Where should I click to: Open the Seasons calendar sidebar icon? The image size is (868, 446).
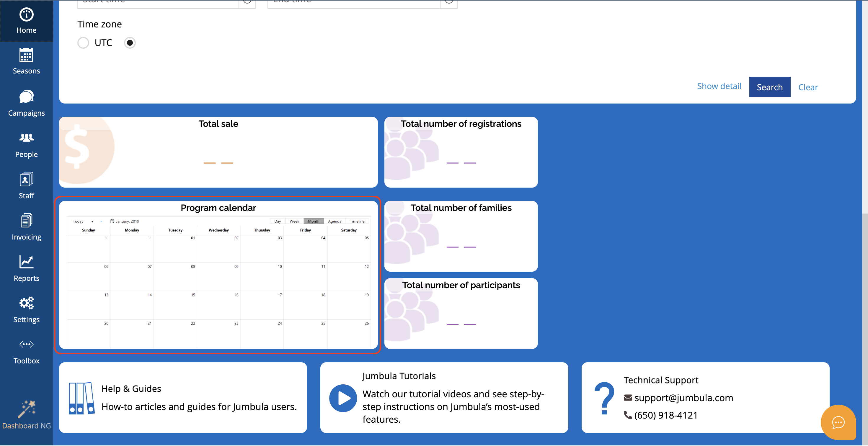coord(26,55)
